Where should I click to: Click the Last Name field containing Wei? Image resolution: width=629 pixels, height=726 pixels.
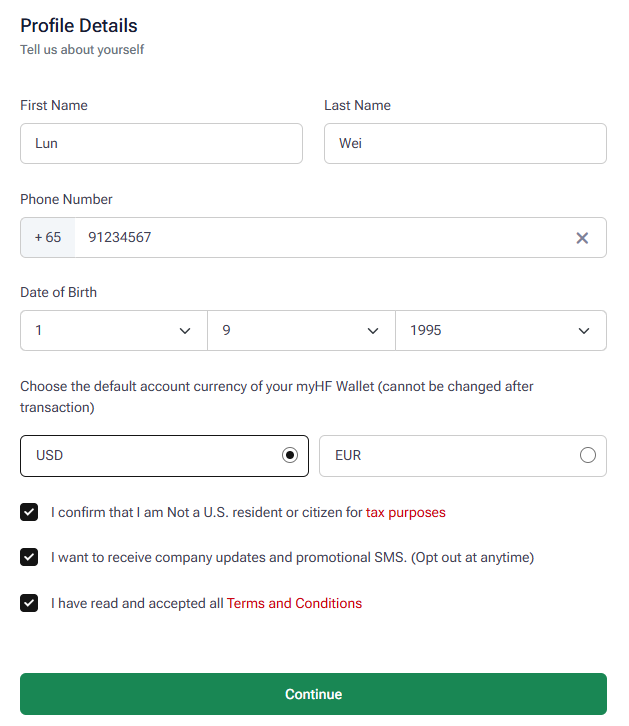[465, 144]
